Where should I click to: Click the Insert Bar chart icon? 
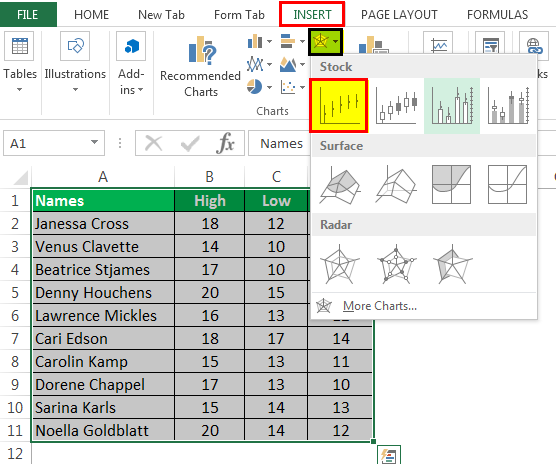[x=288, y=41]
